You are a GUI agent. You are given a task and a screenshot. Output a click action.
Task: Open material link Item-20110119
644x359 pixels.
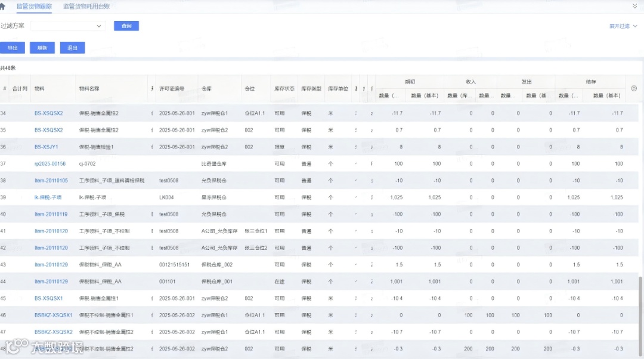(x=51, y=214)
